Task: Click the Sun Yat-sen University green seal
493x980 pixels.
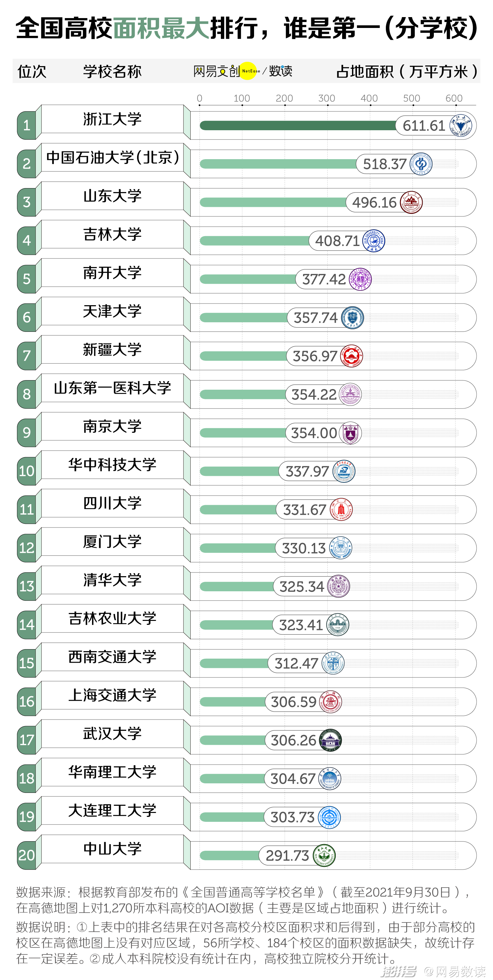Action: 324,855
